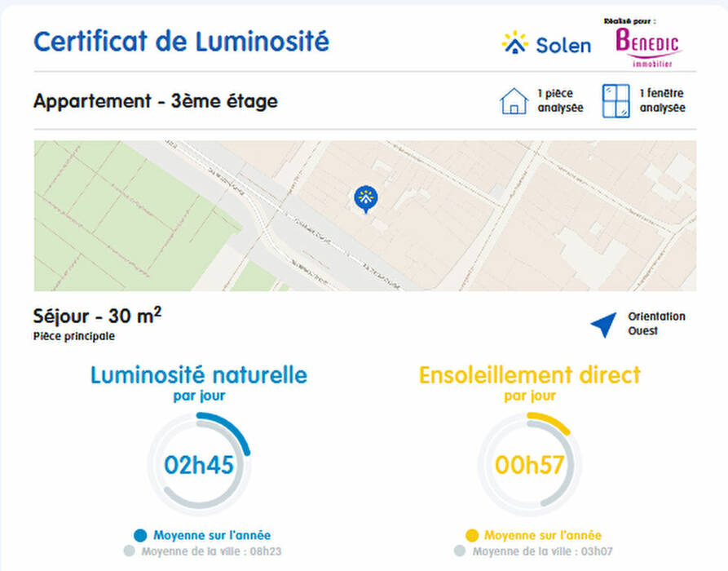This screenshot has height=571, width=728.
Task: Click the grey dot beside Moyenne de la ville 03h07
Action: [x=461, y=551]
